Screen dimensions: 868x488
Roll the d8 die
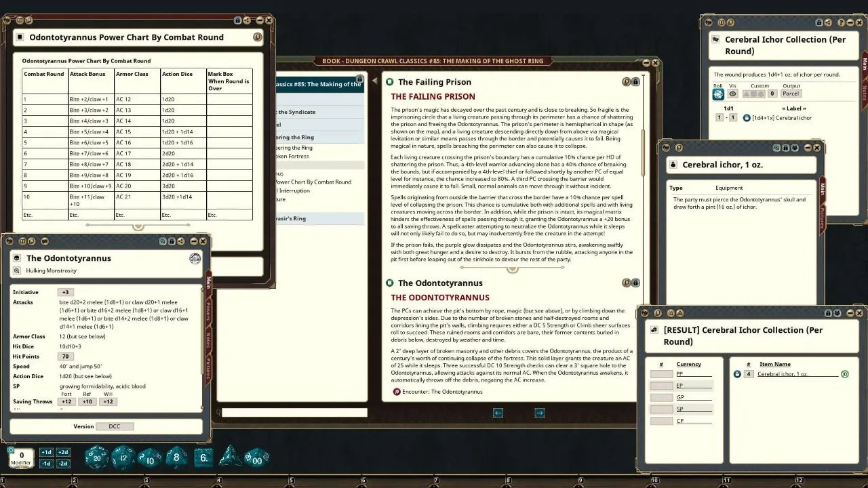[176, 457]
